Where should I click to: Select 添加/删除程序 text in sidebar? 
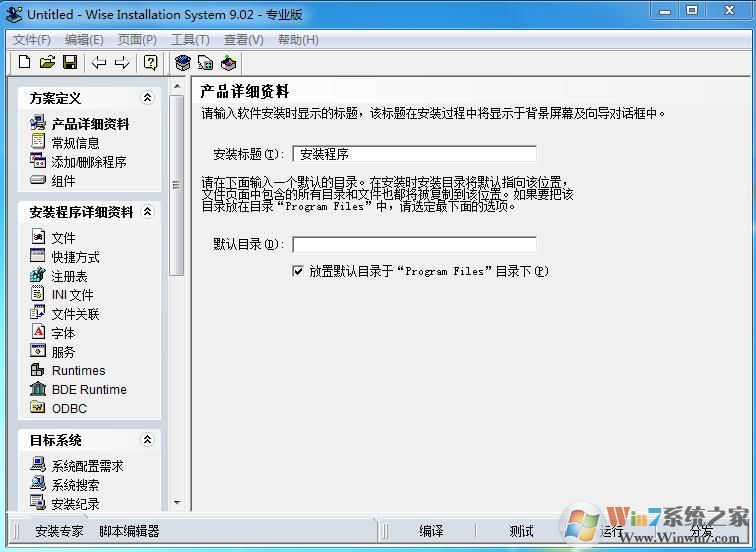click(x=89, y=162)
